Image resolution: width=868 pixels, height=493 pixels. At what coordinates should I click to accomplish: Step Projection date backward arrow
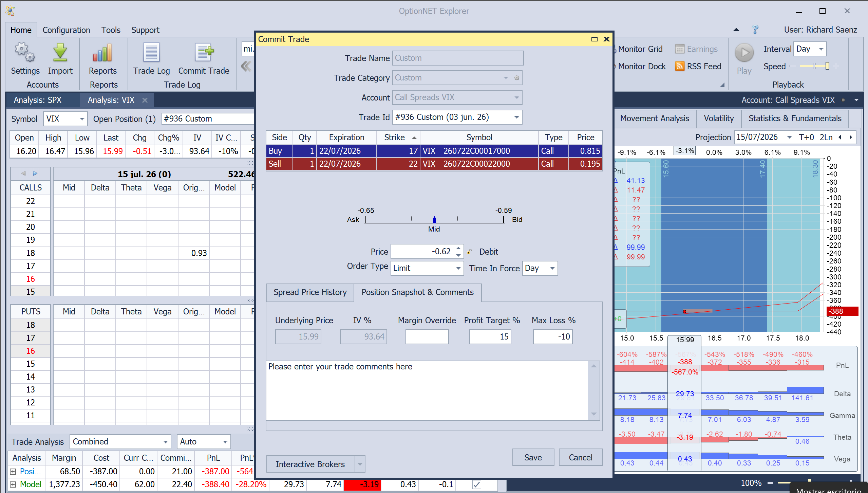pyautogui.click(x=840, y=137)
